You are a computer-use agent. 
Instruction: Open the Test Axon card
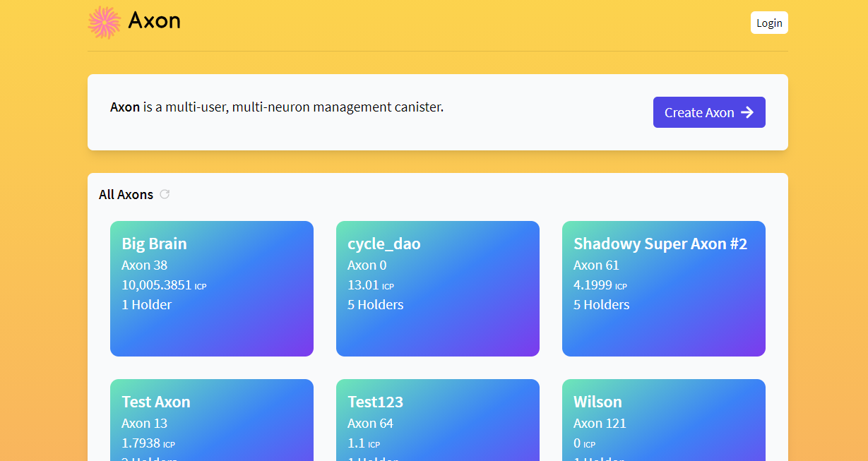212,420
